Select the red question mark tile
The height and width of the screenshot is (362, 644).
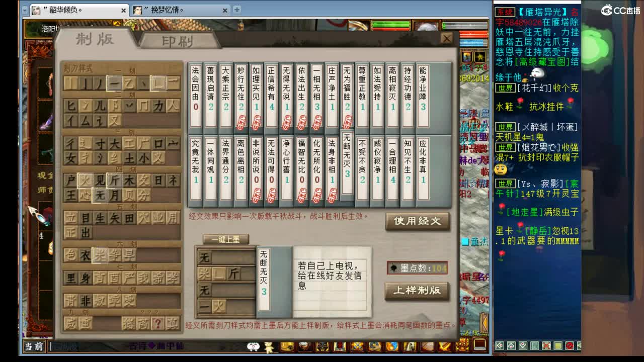coord(158,323)
